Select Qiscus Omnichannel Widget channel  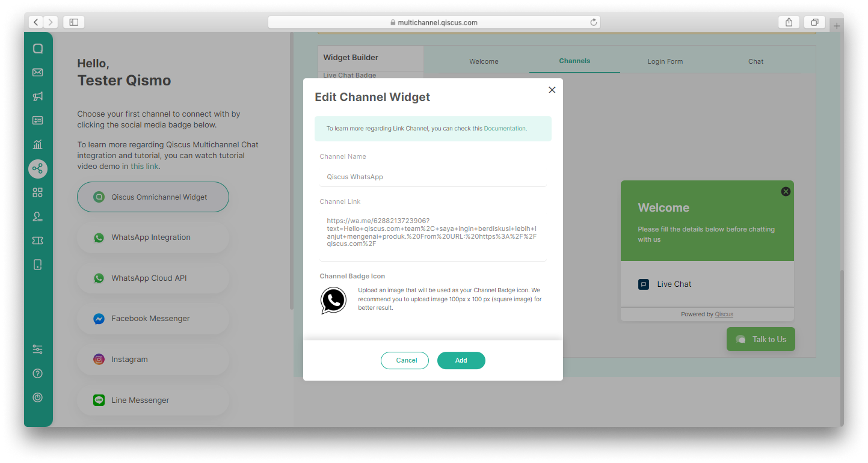[153, 197]
